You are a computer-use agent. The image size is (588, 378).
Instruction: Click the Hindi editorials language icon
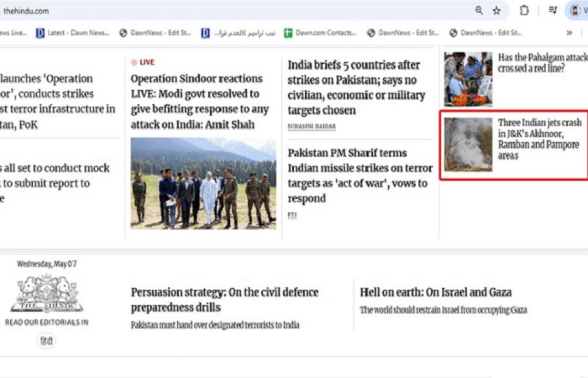pyautogui.click(x=47, y=341)
